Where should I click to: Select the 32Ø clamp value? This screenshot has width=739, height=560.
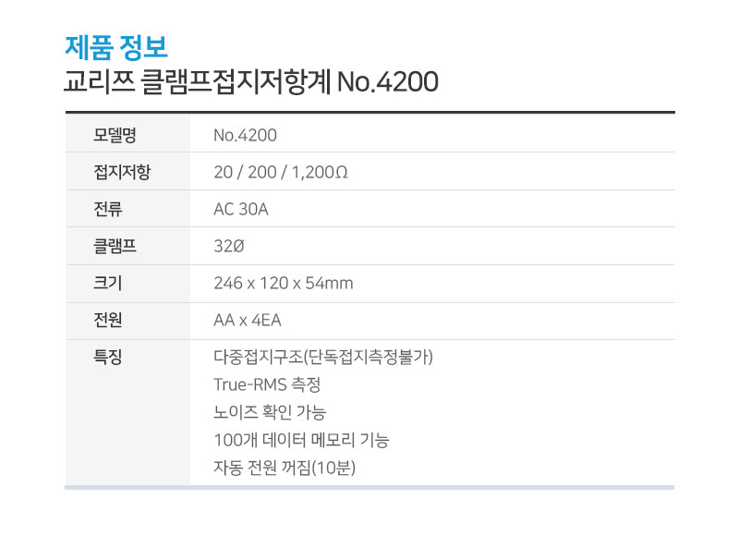[229, 246]
